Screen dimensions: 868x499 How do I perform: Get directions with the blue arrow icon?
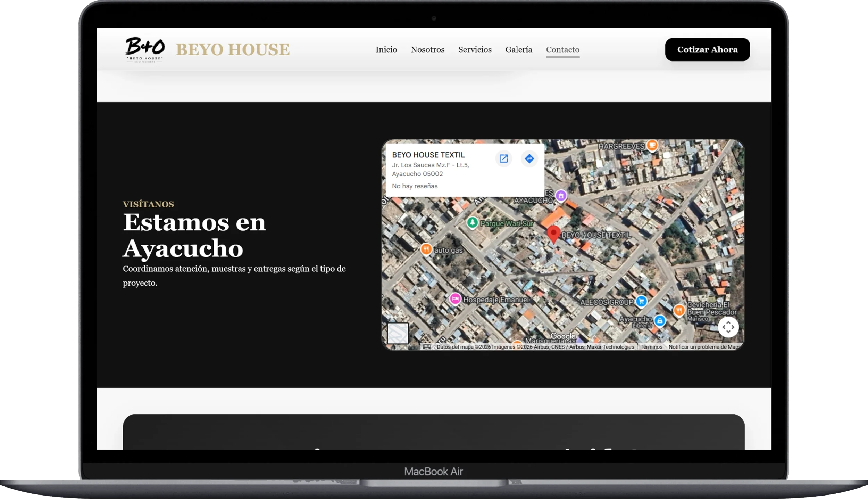(x=529, y=159)
